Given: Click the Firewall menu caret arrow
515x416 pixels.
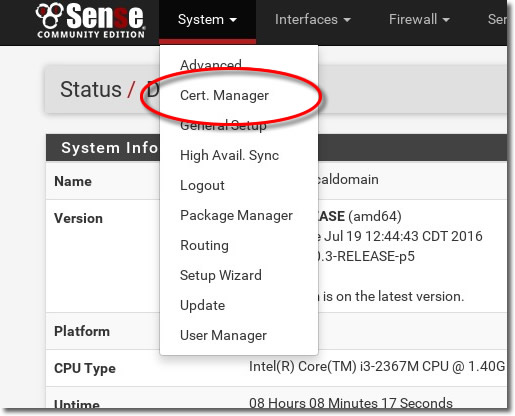Looking at the screenshot, I should pos(446,20).
